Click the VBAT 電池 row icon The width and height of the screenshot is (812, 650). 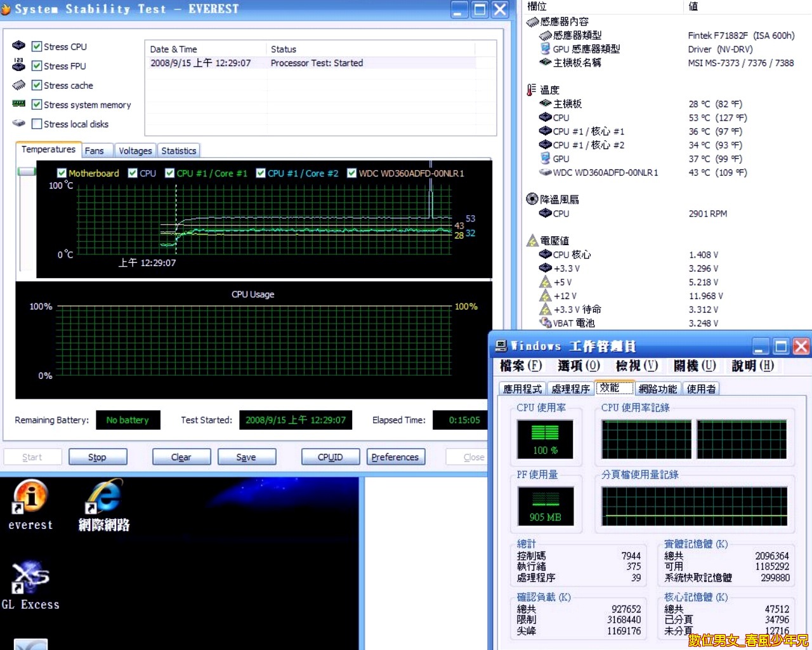tap(546, 323)
